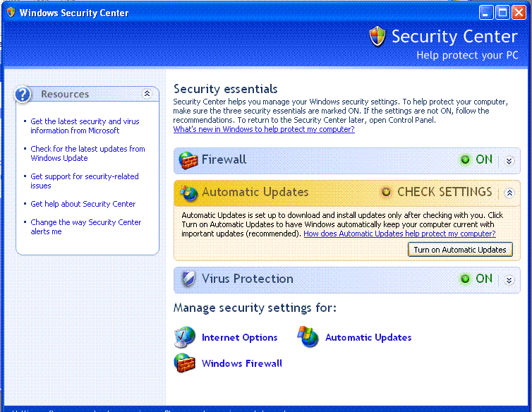Open the Windows Firewall text link
Viewport: 532px width, 412px height.
click(x=241, y=363)
